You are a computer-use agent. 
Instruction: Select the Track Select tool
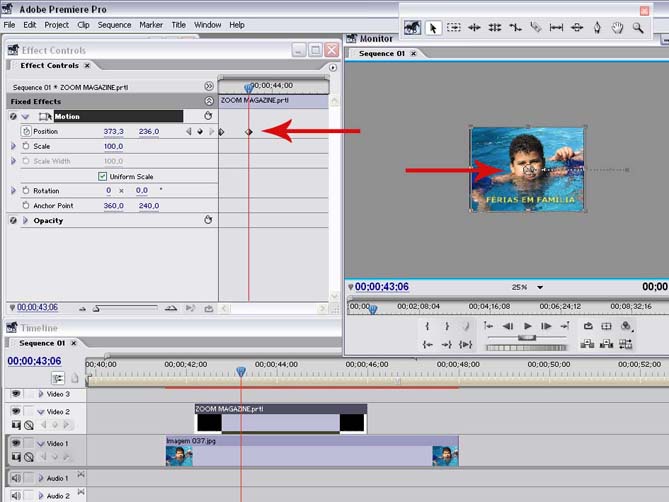(454, 28)
